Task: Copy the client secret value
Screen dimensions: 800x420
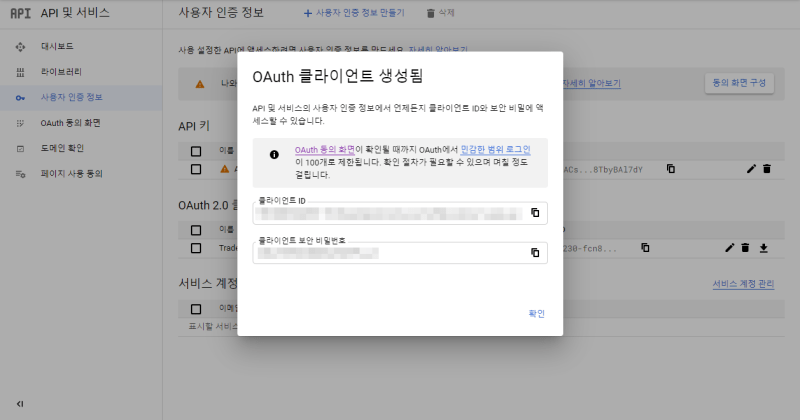Action: coord(535,253)
